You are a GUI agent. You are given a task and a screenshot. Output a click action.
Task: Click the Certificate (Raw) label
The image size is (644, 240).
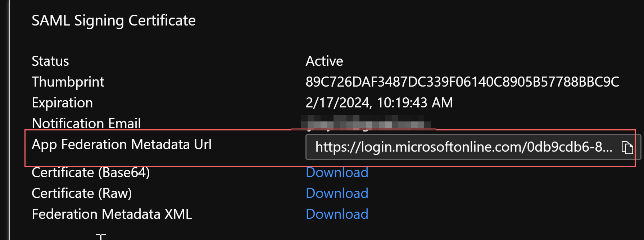(x=82, y=193)
